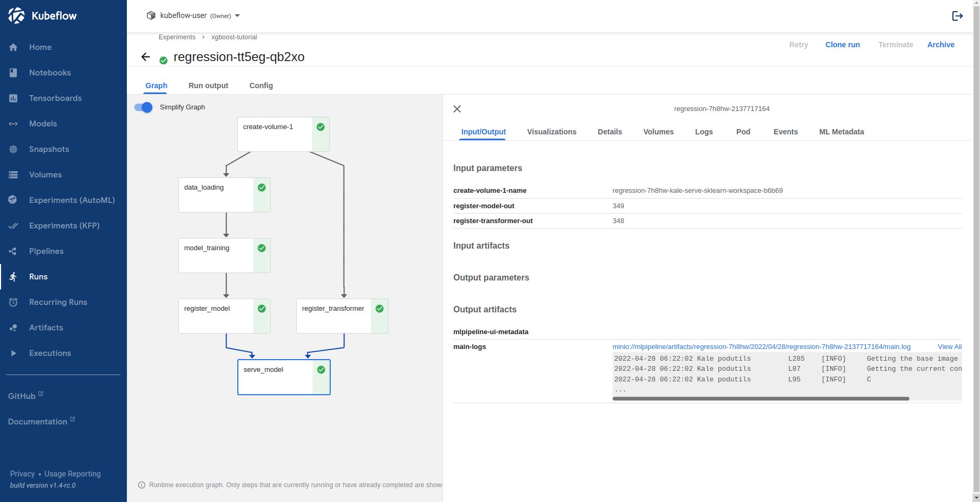Click the Pipelines sidebar icon
This screenshot has height=502, width=980.
pyautogui.click(x=13, y=251)
